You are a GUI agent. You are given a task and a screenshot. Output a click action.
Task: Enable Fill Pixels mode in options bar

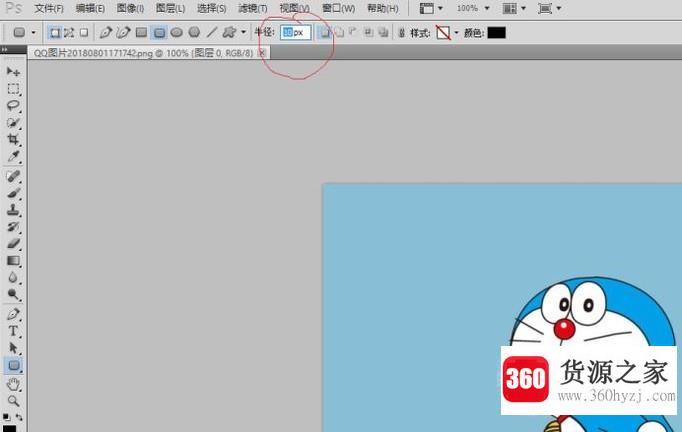pyautogui.click(x=84, y=33)
